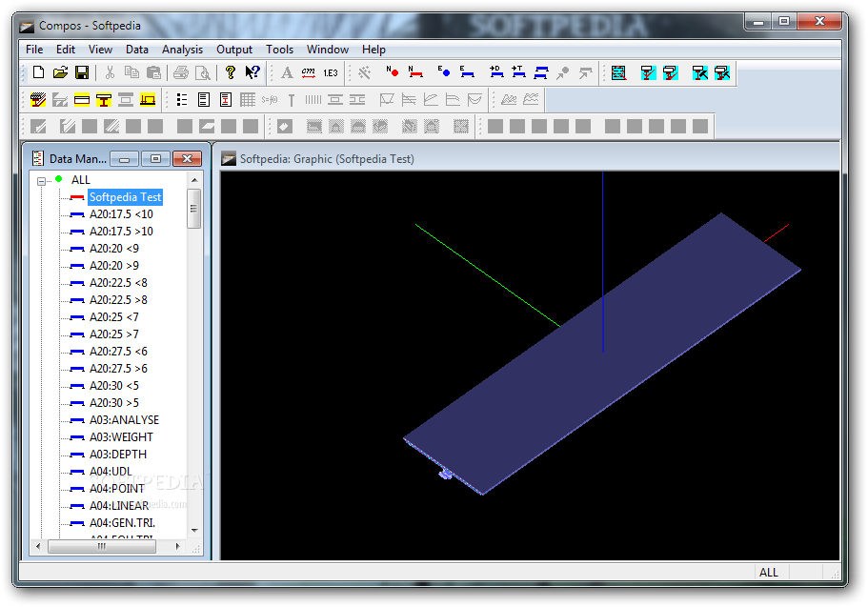Minimize the Data Manager panel
This screenshot has height=607, width=868.
pos(124,159)
